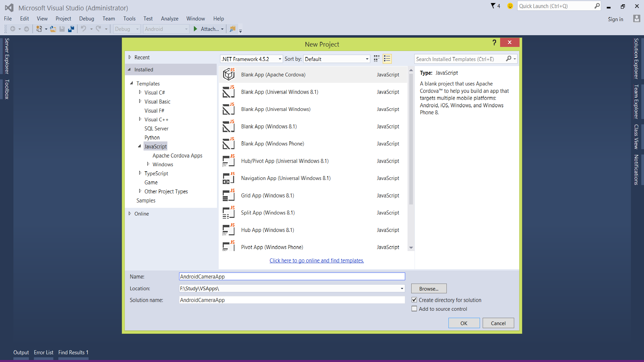This screenshot has width=644, height=362.
Task: Expand the Online section
Action: 129,214
